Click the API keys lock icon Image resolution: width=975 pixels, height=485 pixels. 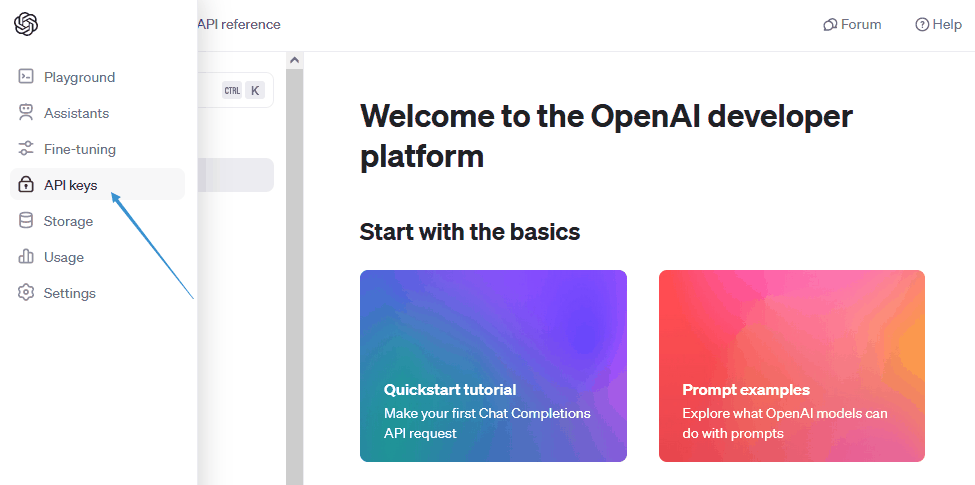tap(25, 185)
